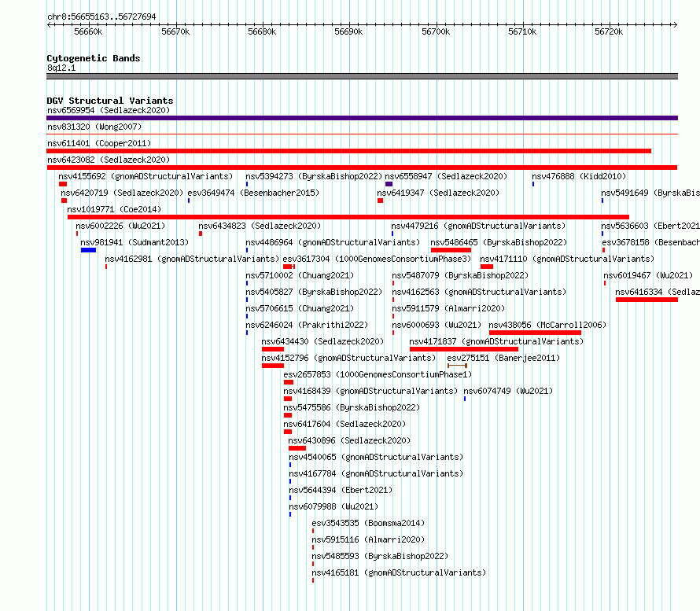Select nsv5911579 (Almarri2020) variant

[448, 308]
